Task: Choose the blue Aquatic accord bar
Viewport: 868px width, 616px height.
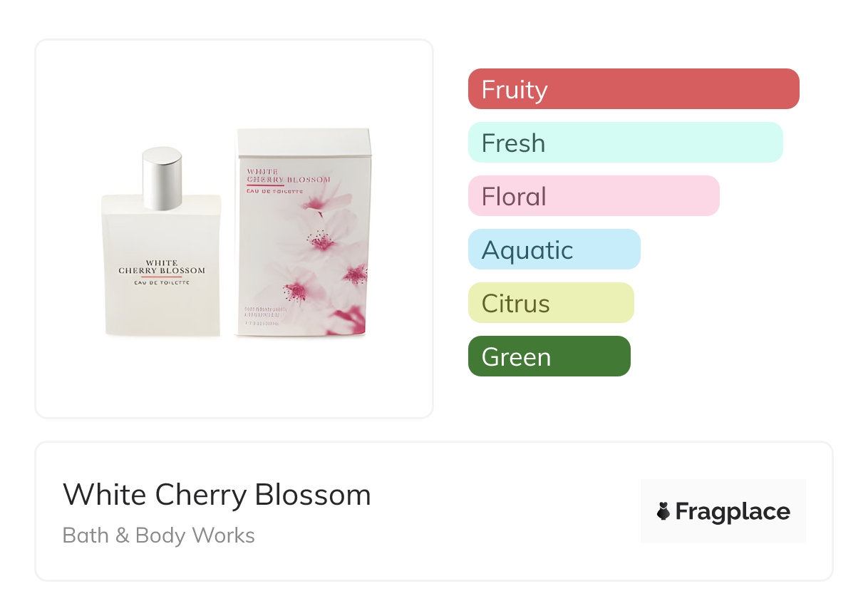Action: (x=554, y=250)
